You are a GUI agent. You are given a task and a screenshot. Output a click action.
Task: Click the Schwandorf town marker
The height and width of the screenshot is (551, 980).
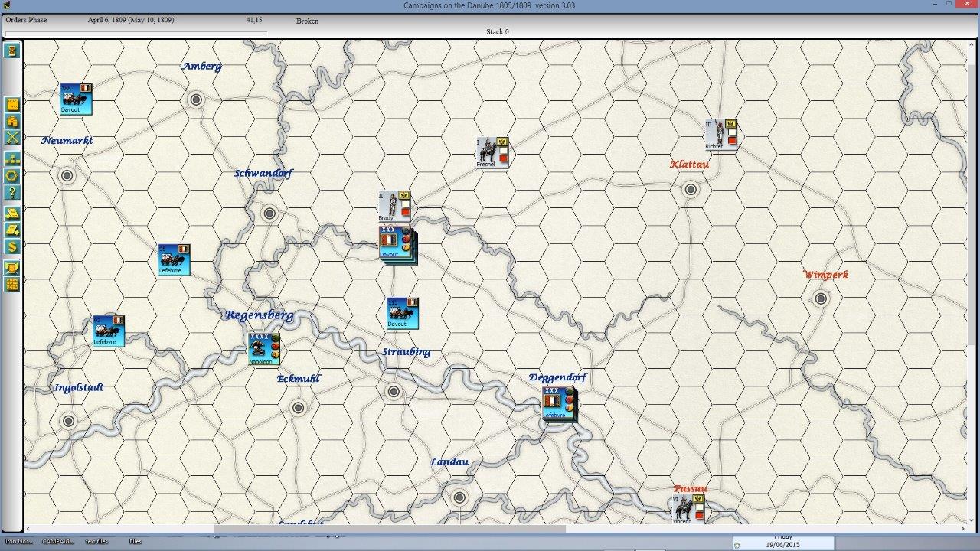tap(269, 214)
